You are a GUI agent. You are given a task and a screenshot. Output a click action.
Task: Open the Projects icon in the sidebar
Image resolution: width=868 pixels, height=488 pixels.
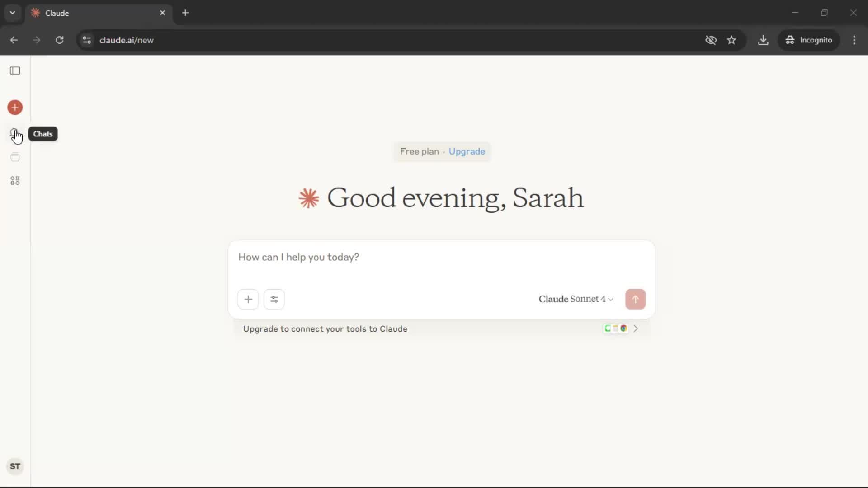tap(15, 157)
